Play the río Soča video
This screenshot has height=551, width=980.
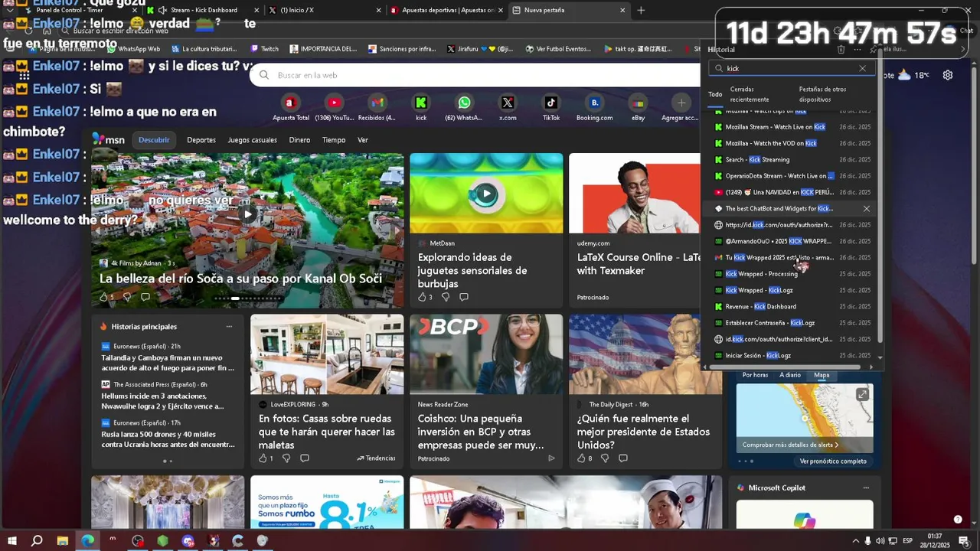point(247,215)
